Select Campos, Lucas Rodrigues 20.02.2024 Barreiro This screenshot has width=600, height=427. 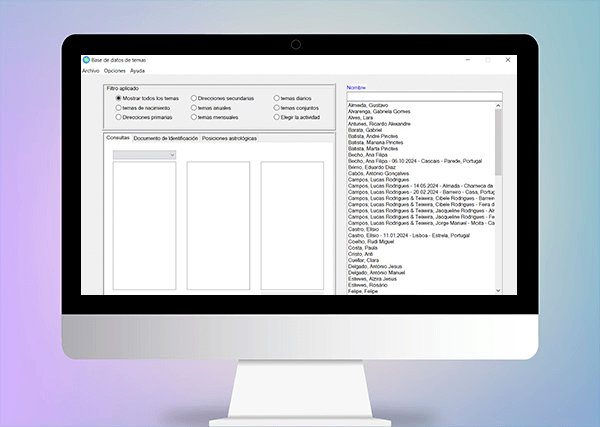tap(421, 192)
